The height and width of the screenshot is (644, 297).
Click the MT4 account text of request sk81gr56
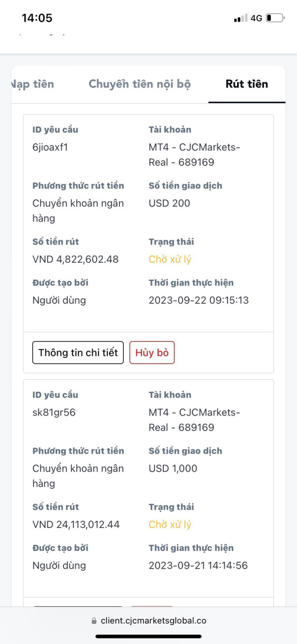point(194,420)
